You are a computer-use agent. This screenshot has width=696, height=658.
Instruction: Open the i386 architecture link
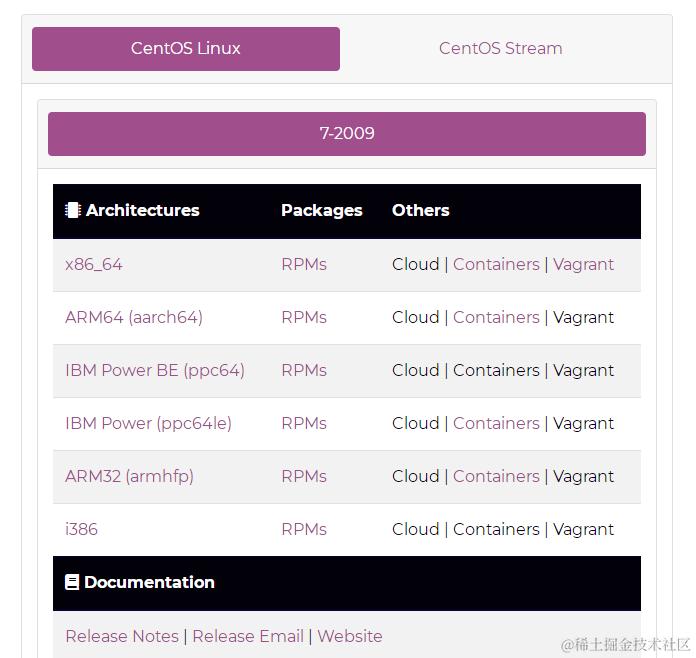click(81, 529)
